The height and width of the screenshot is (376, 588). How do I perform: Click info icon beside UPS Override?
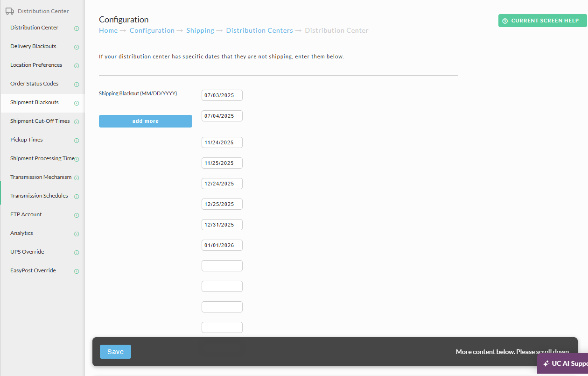point(77,252)
